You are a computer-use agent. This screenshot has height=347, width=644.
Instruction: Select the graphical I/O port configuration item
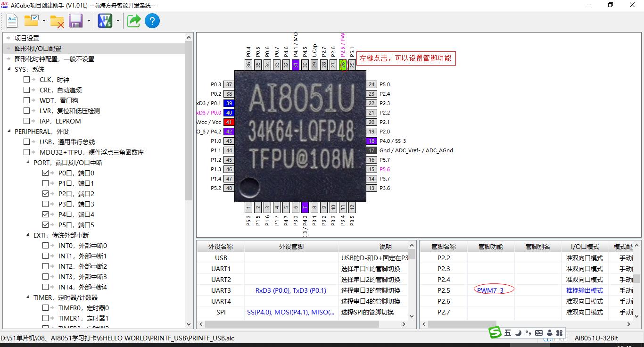38,49
